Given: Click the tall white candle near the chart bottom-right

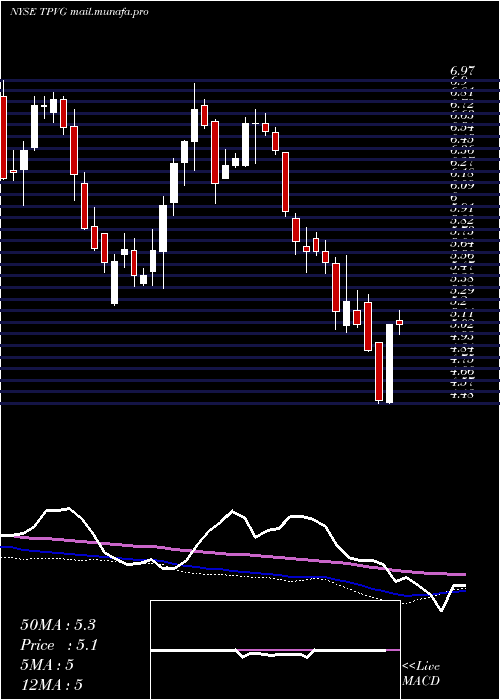Looking at the screenshot, I should tap(389, 363).
